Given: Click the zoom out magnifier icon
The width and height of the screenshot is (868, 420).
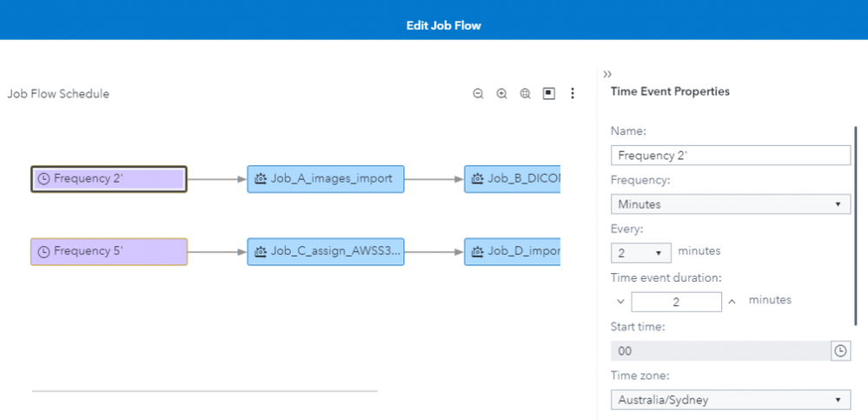Looking at the screenshot, I should click(x=478, y=94).
